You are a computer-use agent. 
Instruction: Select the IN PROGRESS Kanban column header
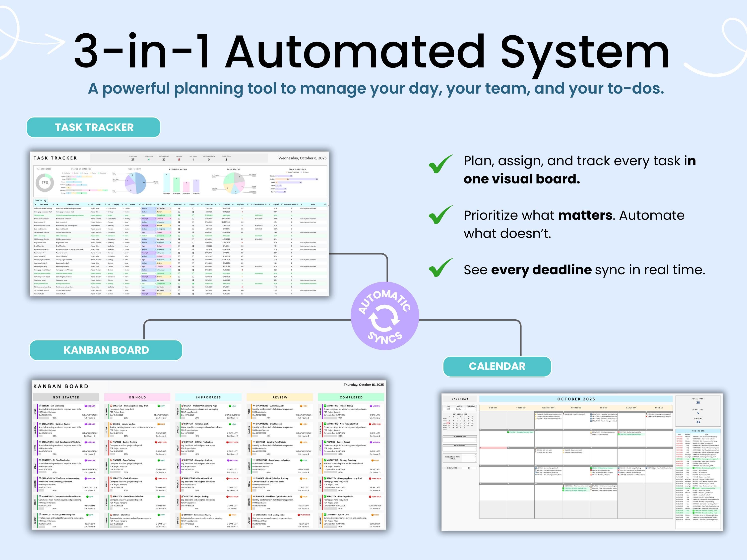click(x=208, y=397)
